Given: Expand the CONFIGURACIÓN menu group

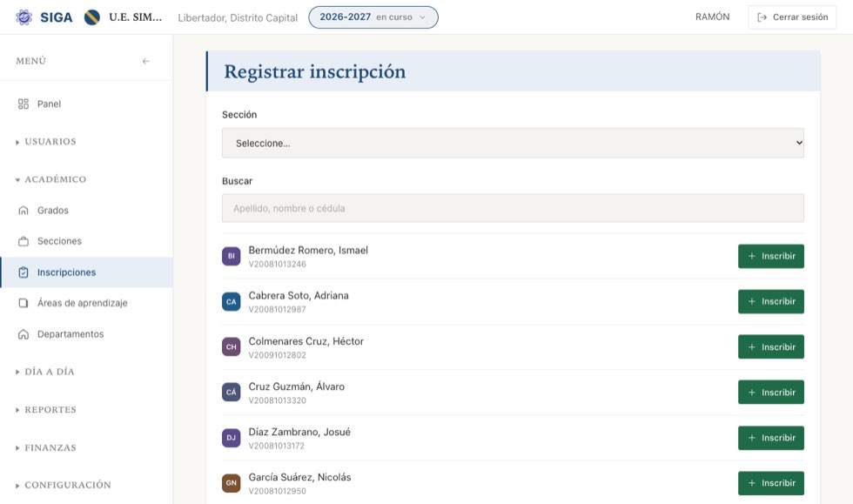Looking at the screenshot, I should (63, 485).
